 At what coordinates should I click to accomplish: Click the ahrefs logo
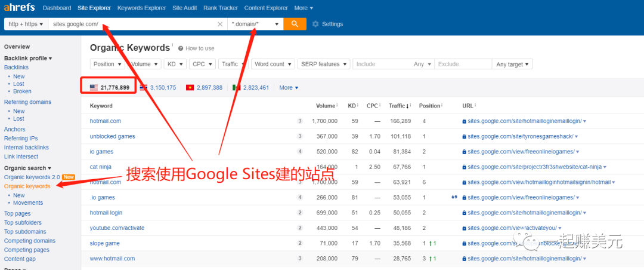(x=20, y=7)
